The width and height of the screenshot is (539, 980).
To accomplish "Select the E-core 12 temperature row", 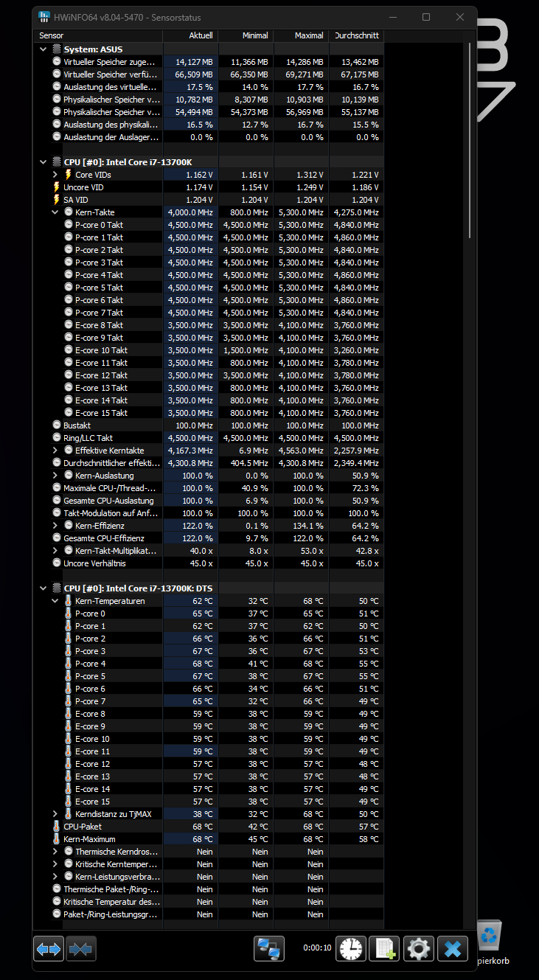I will 209,764.
